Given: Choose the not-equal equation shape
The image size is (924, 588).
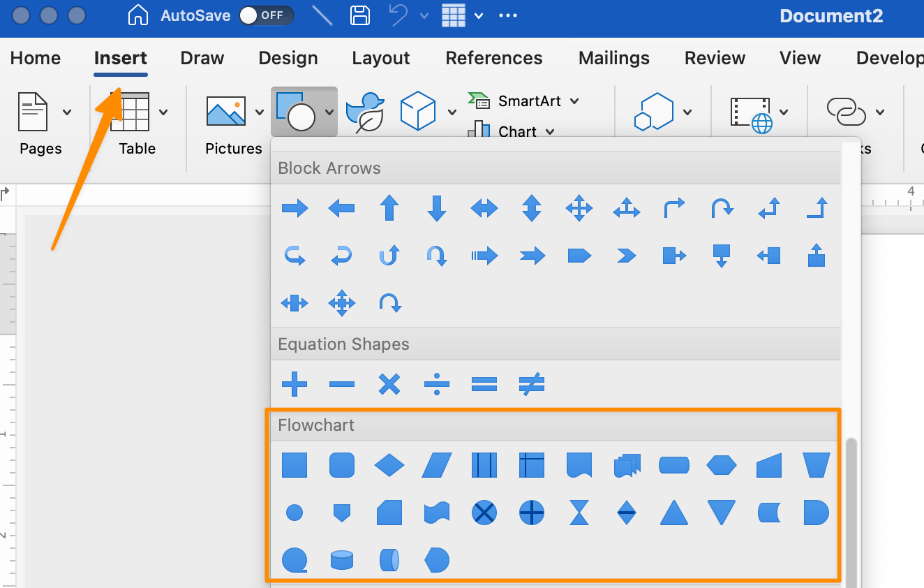Looking at the screenshot, I should (531, 384).
